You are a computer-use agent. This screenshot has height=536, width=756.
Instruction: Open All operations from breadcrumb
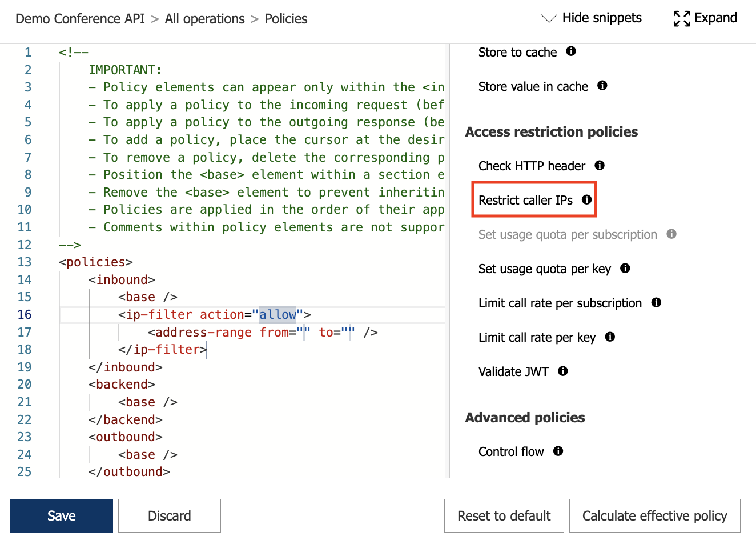coord(204,18)
